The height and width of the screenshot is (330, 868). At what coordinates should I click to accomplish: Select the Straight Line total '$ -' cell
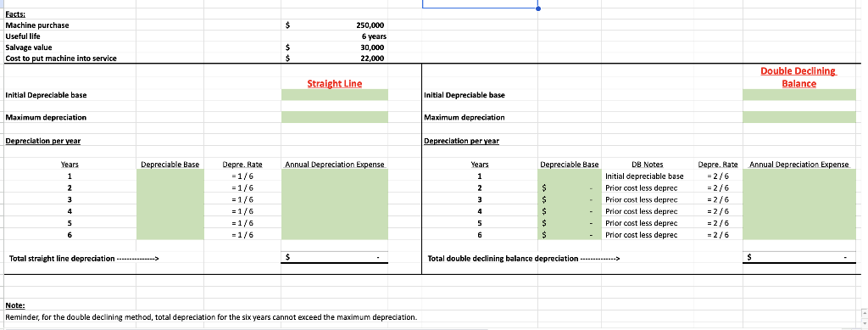point(334,257)
